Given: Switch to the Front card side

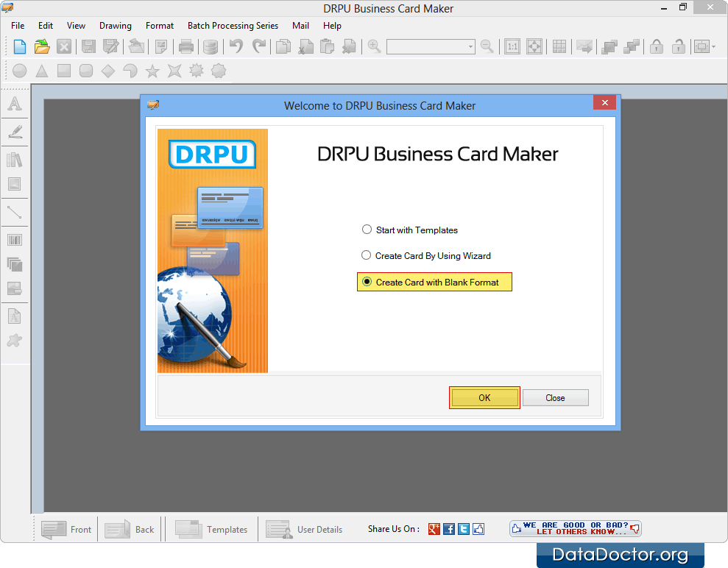Looking at the screenshot, I should tap(66, 530).
